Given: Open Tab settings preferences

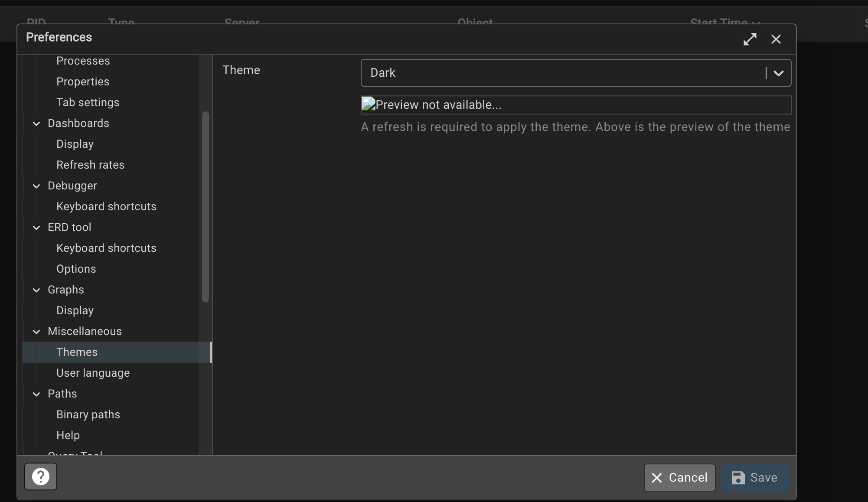Looking at the screenshot, I should 88,102.
